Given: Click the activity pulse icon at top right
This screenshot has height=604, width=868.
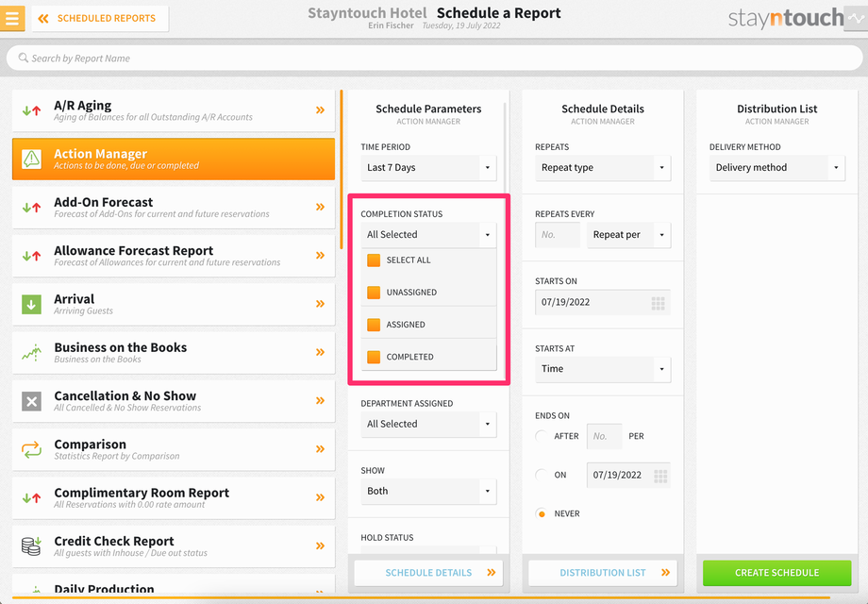Looking at the screenshot, I should click(856, 18).
